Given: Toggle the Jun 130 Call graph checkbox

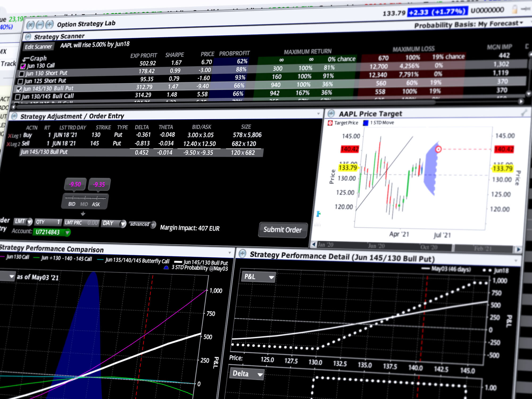Looking at the screenshot, I should [x=23, y=66].
